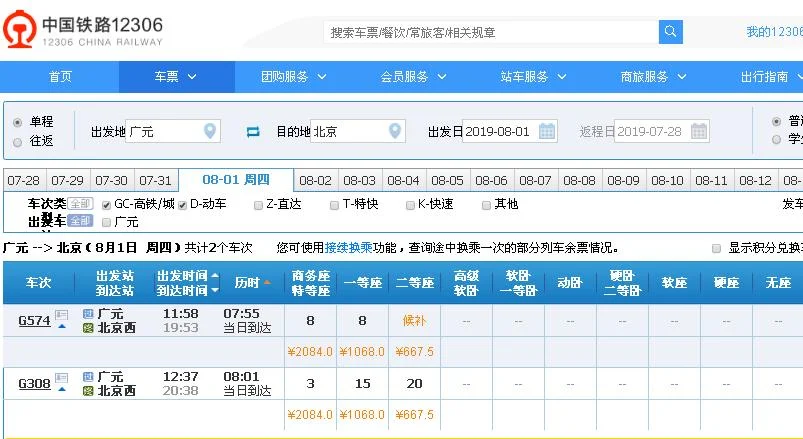Image resolution: width=803 pixels, height=439 pixels.
Task: Open the 商旅服务 dropdown menu
Action: (653, 77)
